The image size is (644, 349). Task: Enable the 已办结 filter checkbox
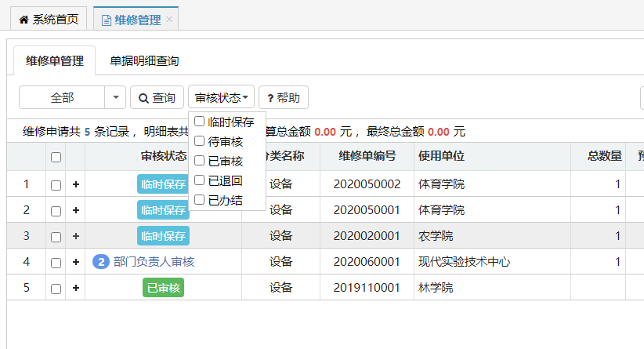point(200,200)
